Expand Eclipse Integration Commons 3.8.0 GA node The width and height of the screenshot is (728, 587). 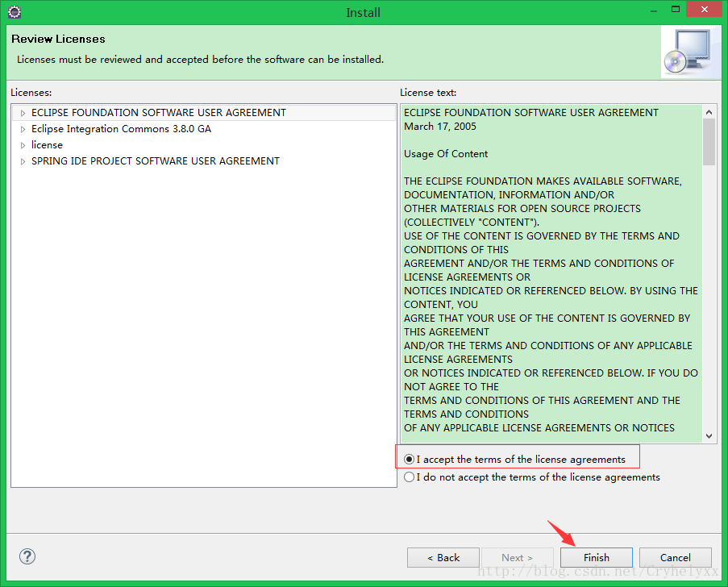23,129
